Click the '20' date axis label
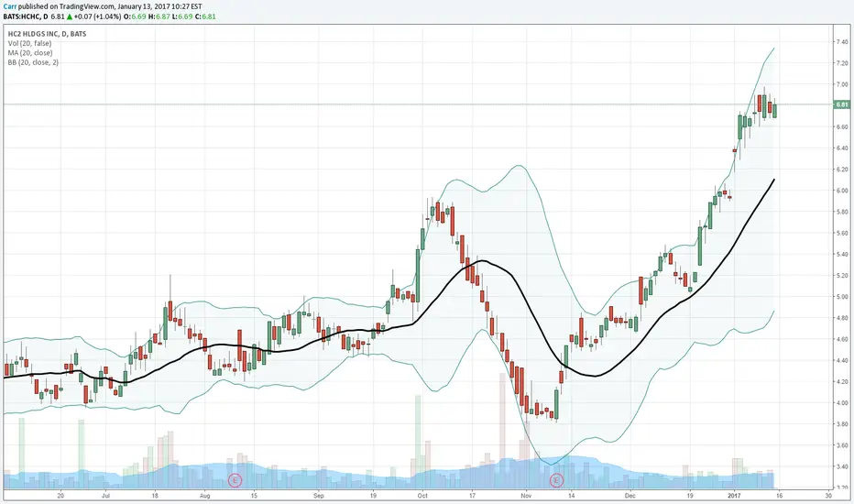 coord(61,496)
